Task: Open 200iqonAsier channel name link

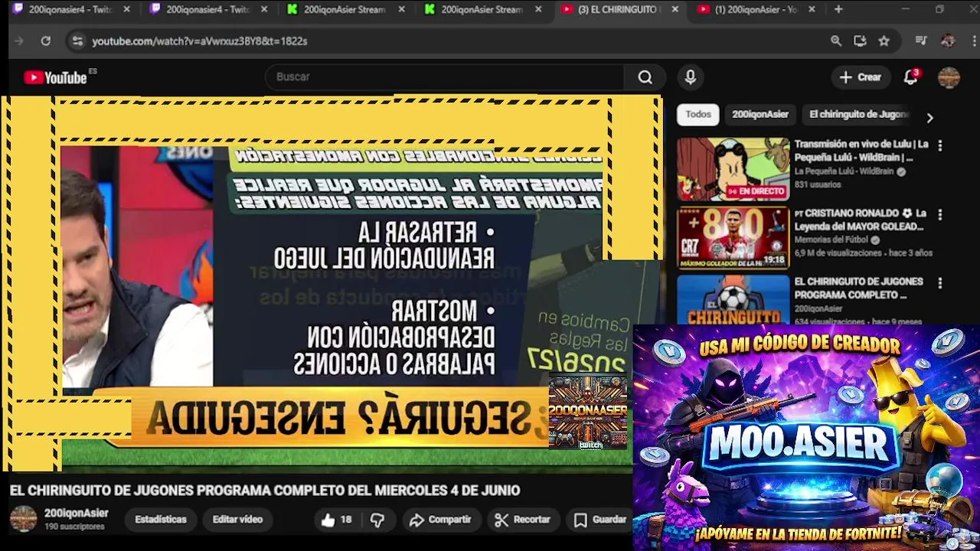Action: (x=77, y=514)
